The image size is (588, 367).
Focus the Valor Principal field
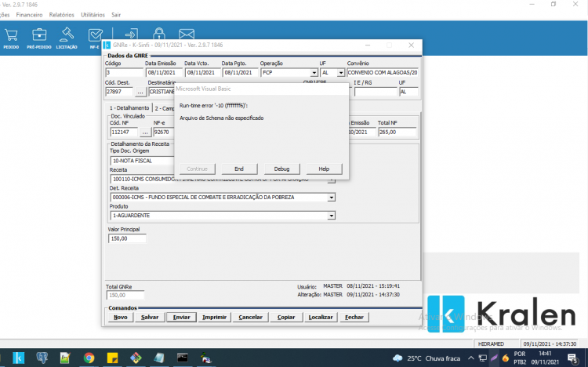(127, 238)
